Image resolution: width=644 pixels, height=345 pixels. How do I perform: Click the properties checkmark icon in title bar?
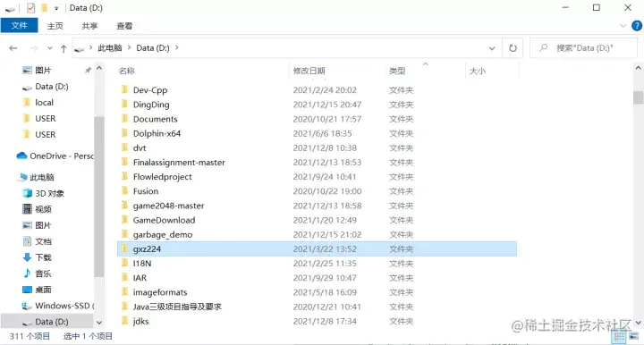(30, 8)
